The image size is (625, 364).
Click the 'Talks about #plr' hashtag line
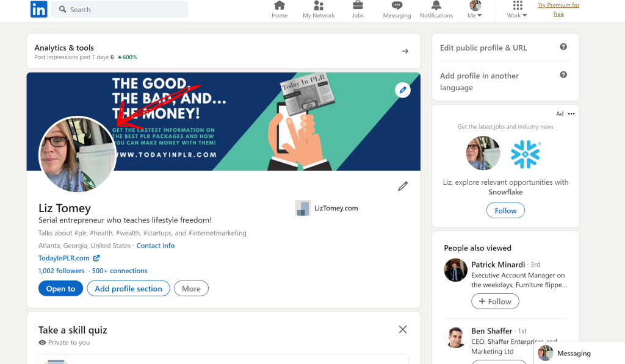pyautogui.click(x=142, y=233)
